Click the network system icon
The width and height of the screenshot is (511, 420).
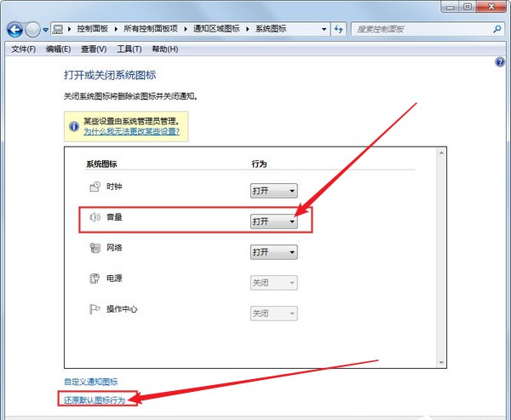(95, 249)
